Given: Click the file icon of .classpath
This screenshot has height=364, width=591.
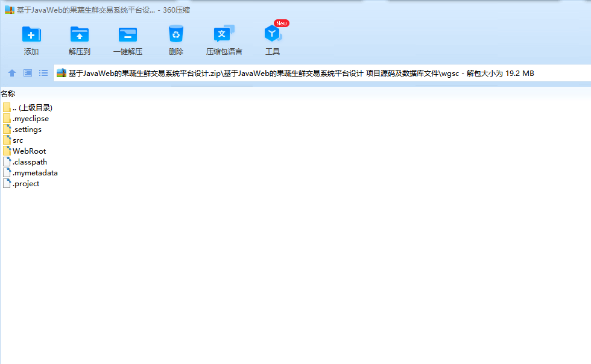Looking at the screenshot, I should click(7, 162).
